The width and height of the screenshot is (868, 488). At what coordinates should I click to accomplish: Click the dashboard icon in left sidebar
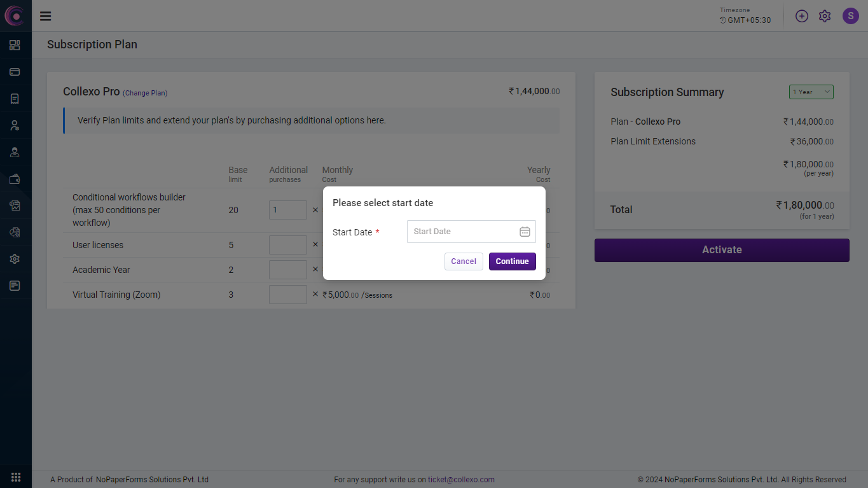coord(15,45)
